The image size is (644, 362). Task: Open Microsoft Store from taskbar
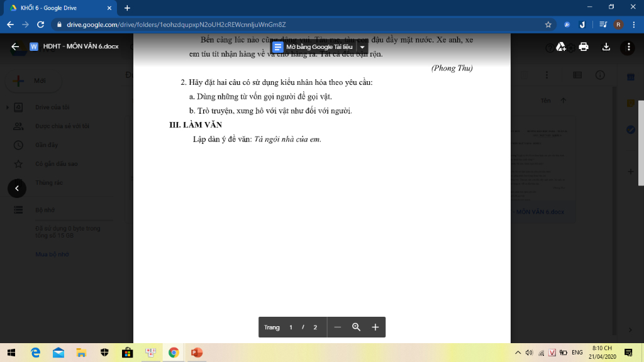(127, 353)
